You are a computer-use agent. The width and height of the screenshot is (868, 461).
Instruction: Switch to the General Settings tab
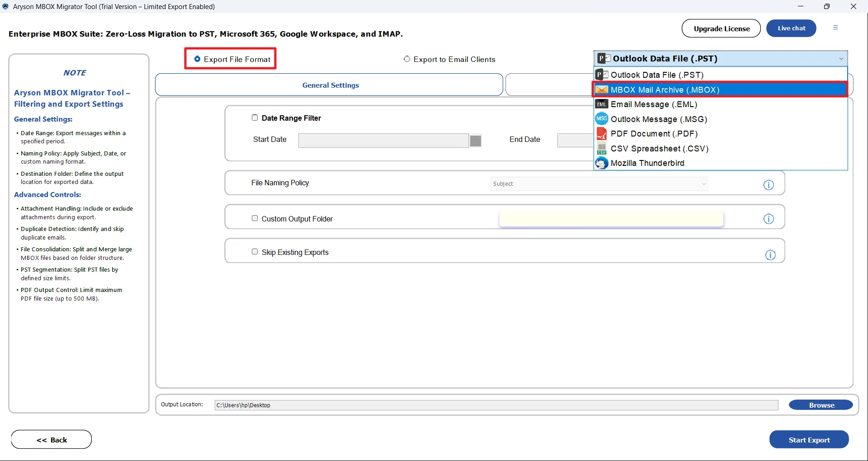[329, 85]
